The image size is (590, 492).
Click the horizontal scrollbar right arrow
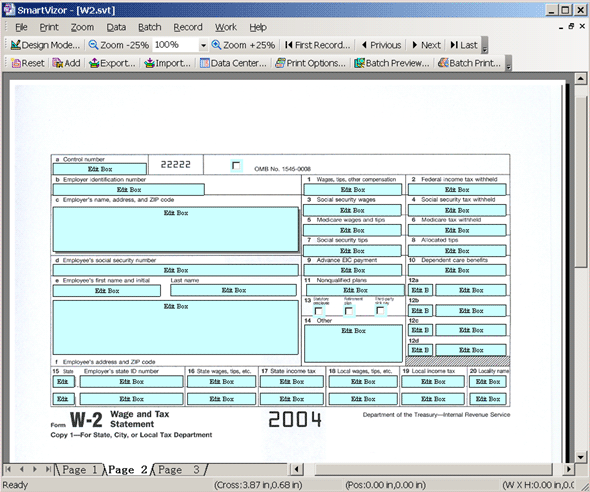click(569, 469)
